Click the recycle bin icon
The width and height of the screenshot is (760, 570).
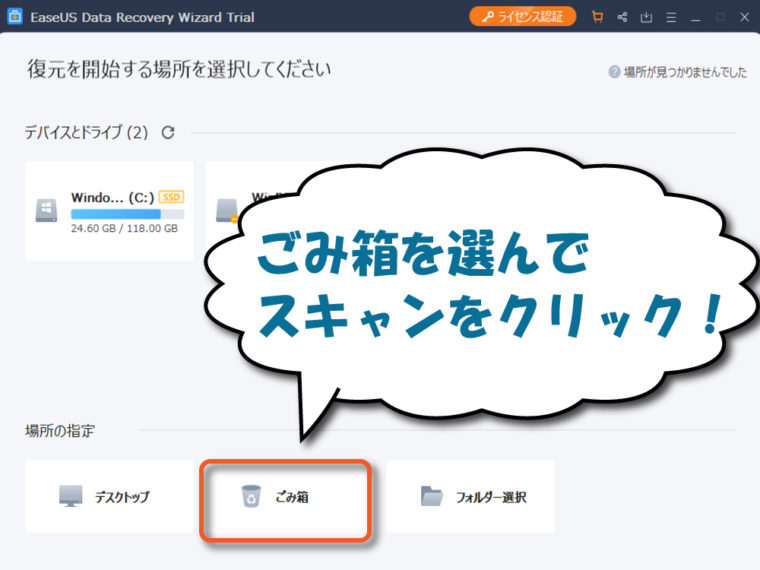pyautogui.click(x=250, y=496)
